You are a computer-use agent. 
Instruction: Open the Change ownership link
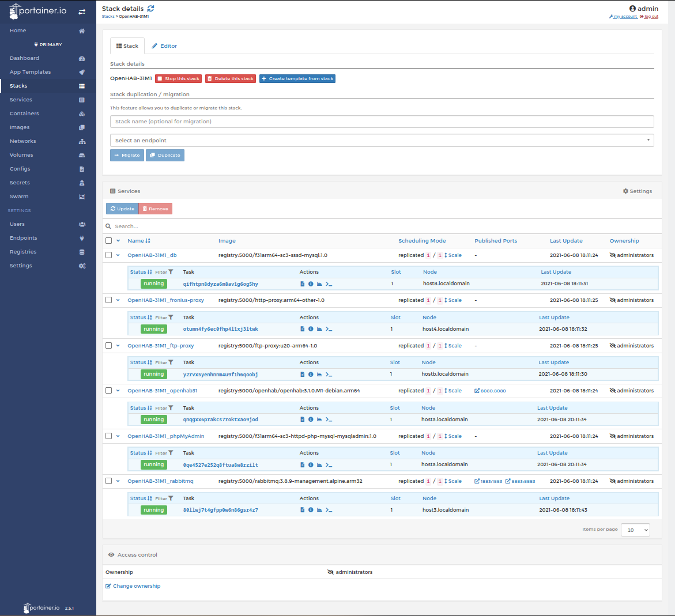(x=133, y=586)
